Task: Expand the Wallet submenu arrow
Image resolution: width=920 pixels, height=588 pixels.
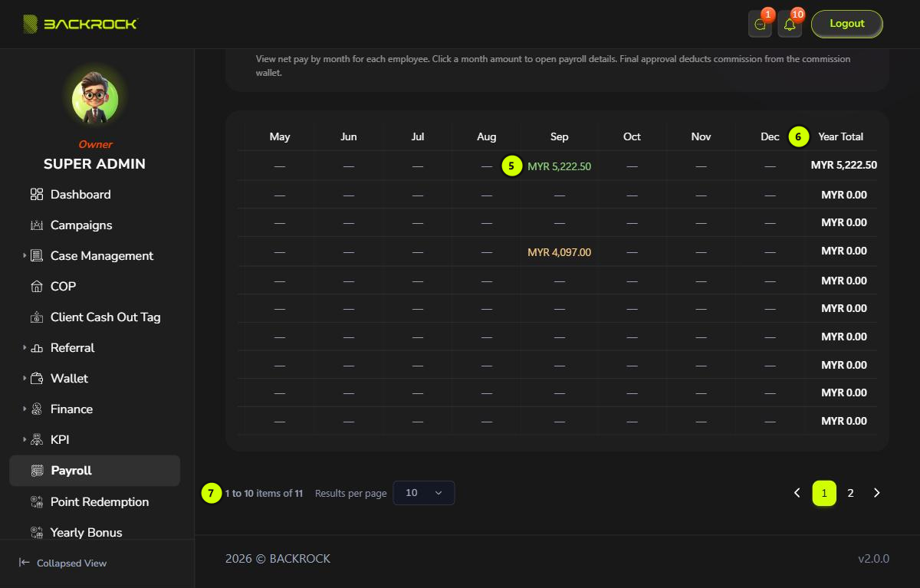Action: [24, 379]
